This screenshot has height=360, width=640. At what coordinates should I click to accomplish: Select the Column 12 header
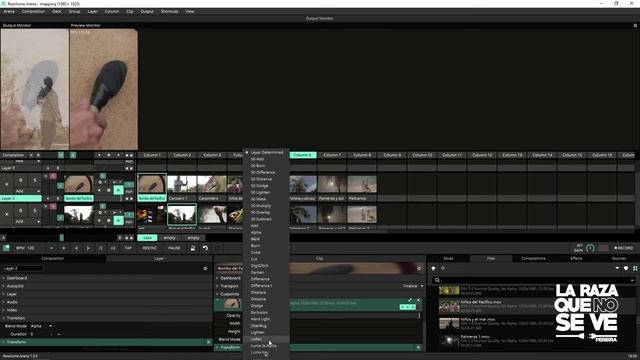tap(482, 155)
